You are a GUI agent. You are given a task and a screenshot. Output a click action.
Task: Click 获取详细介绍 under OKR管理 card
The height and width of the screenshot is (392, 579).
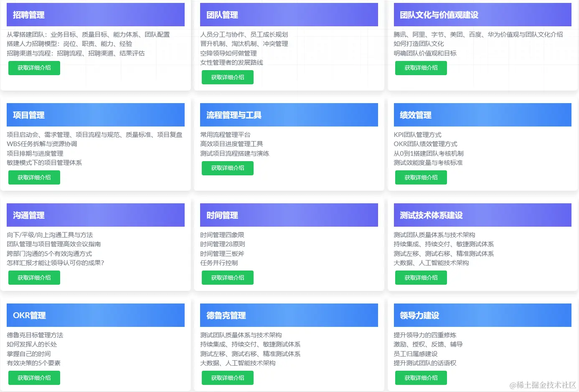click(34, 377)
